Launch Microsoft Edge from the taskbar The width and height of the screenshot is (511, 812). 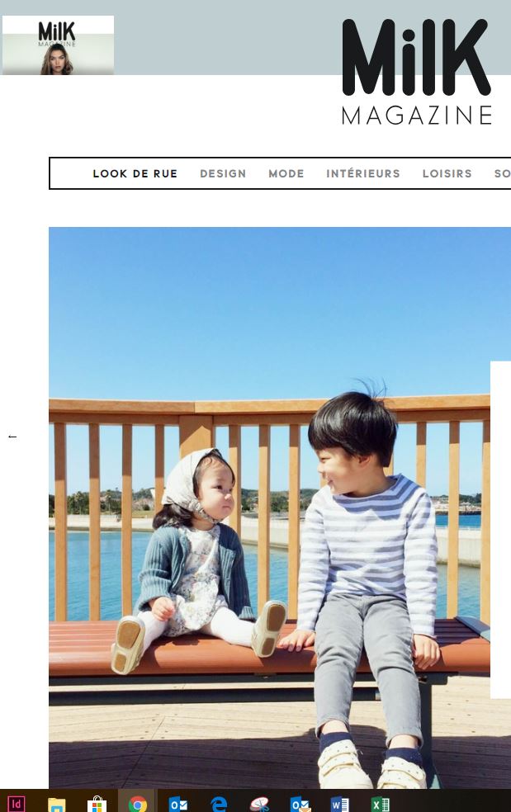coord(218,805)
